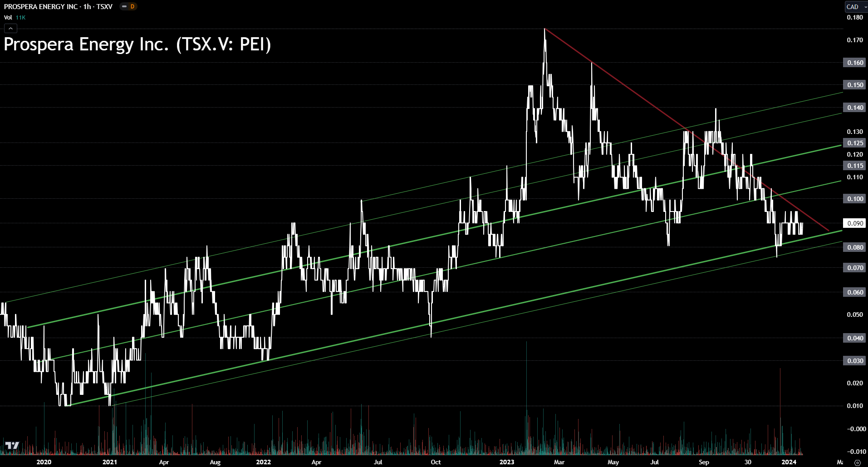Click the 0.160 horizontal line price label
Screen dimensions: 868x467
855,63
